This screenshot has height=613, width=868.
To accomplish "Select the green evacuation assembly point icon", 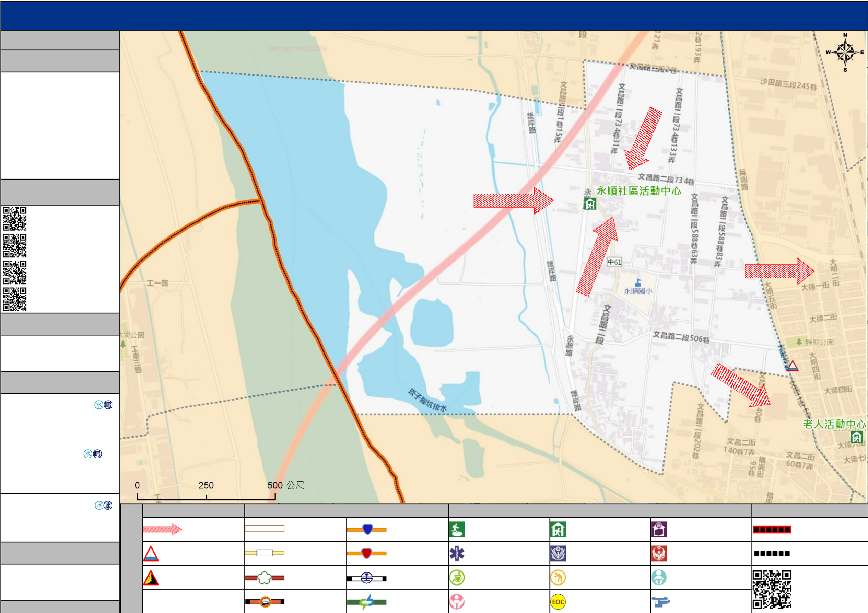I will [x=457, y=530].
